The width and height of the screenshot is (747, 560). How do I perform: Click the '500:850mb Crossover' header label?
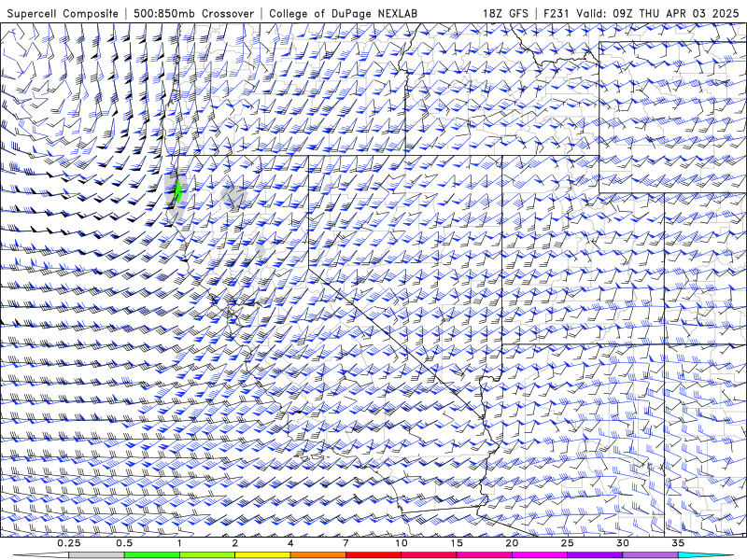tap(194, 14)
